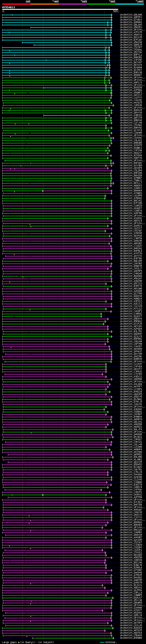Click the red 20% identity color bar

coord(16,4)
